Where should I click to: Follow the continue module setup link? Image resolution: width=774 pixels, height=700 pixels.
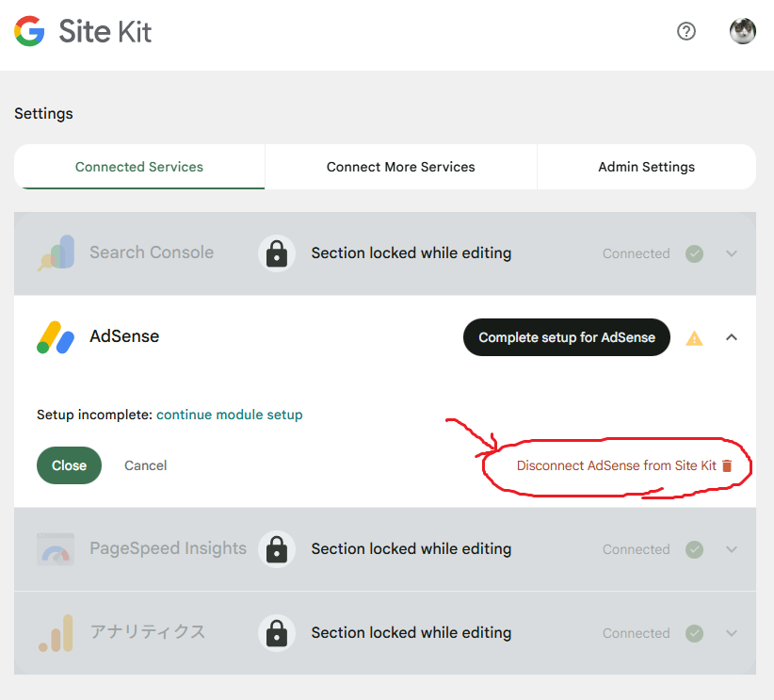(x=229, y=415)
